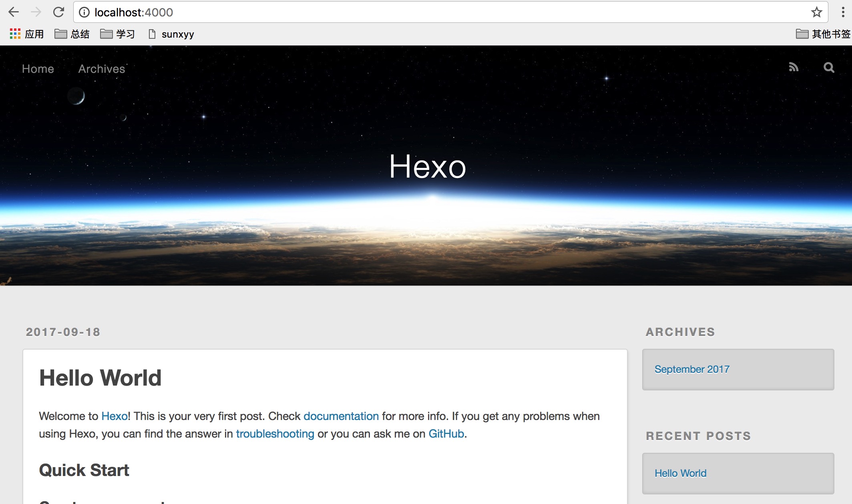Open the documentation link in post
This screenshot has width=852, height=504.
click(341, 416)
